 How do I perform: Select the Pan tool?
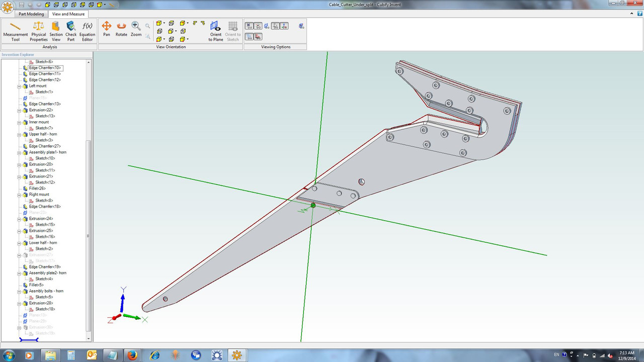[107, 29]
